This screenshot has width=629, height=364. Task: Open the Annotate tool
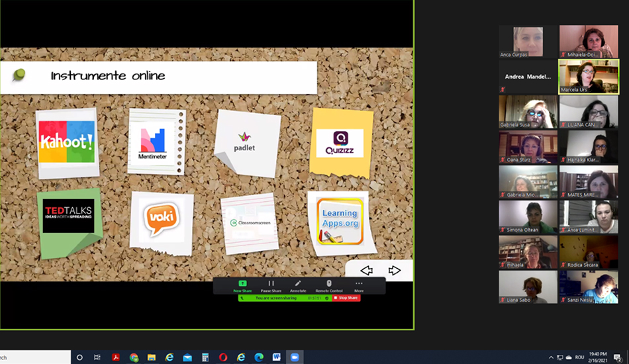pos(298,286)
